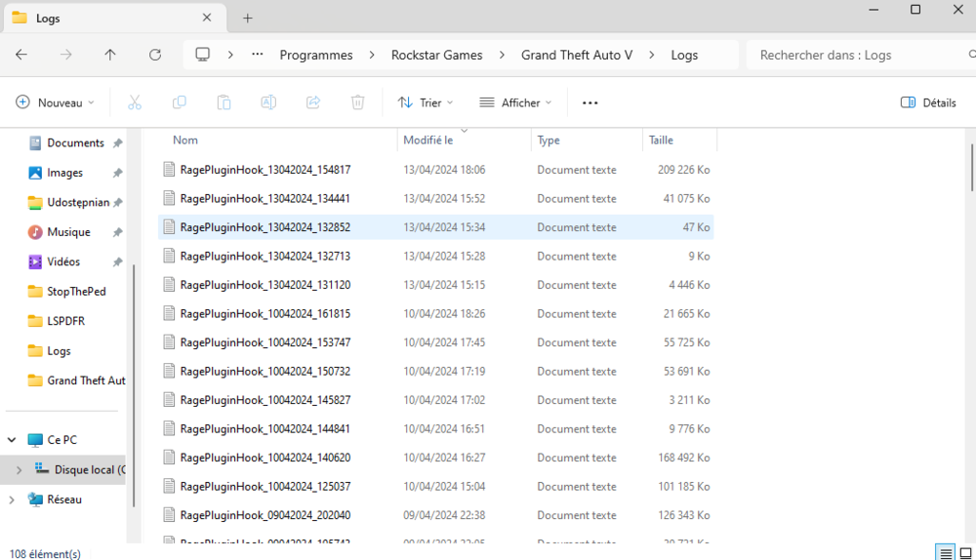
Task: Expand the Disque local tree node
Action: coord(19,470)
